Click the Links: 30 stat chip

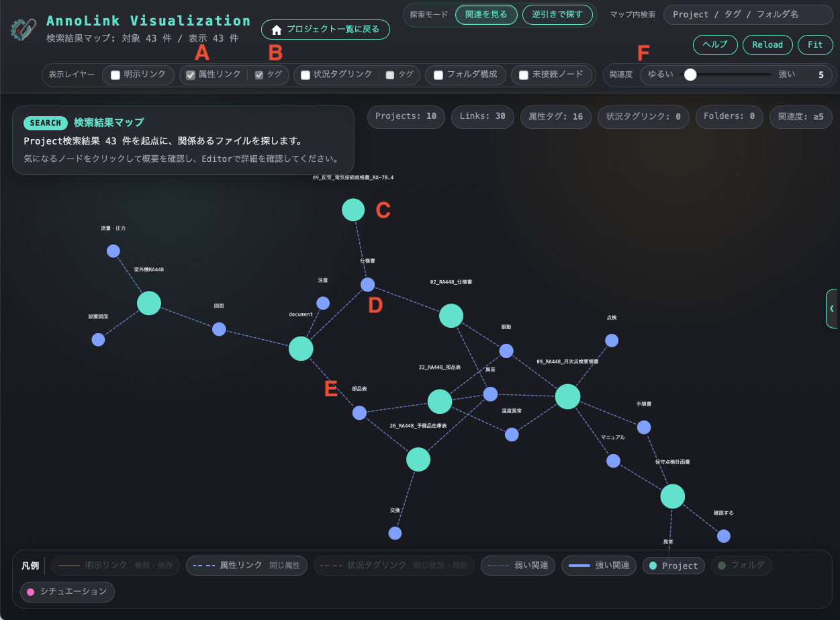(483, 116)
